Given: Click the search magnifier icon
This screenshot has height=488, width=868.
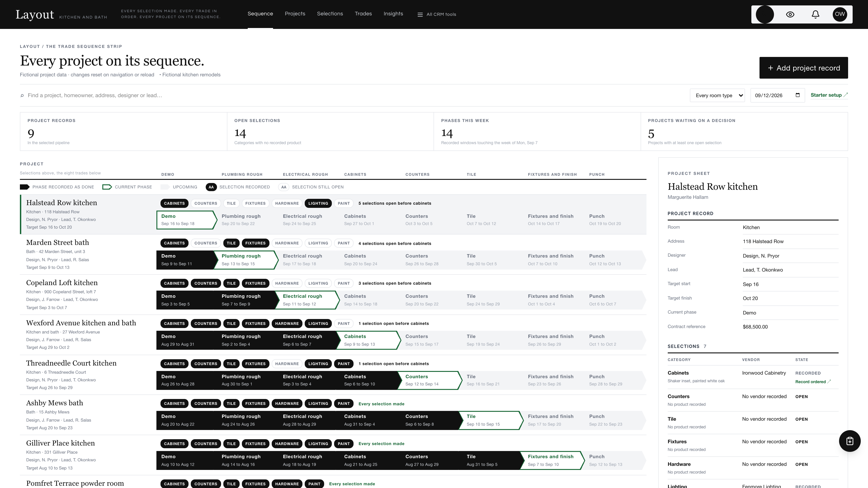Looking at the screenshot, I should point(22,96).
